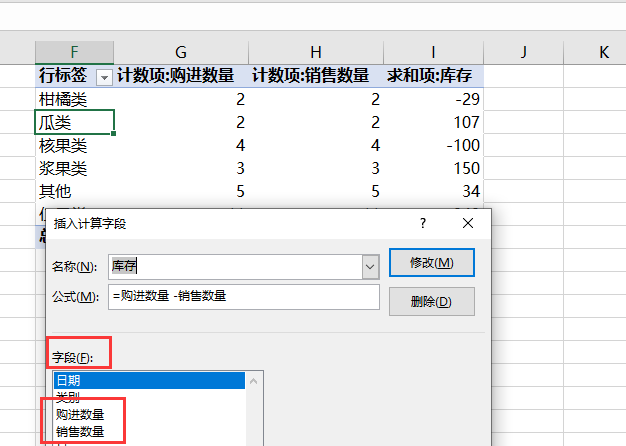This screenshot has height=446, width=626.
Task: Select column I header
Action: 433,52
